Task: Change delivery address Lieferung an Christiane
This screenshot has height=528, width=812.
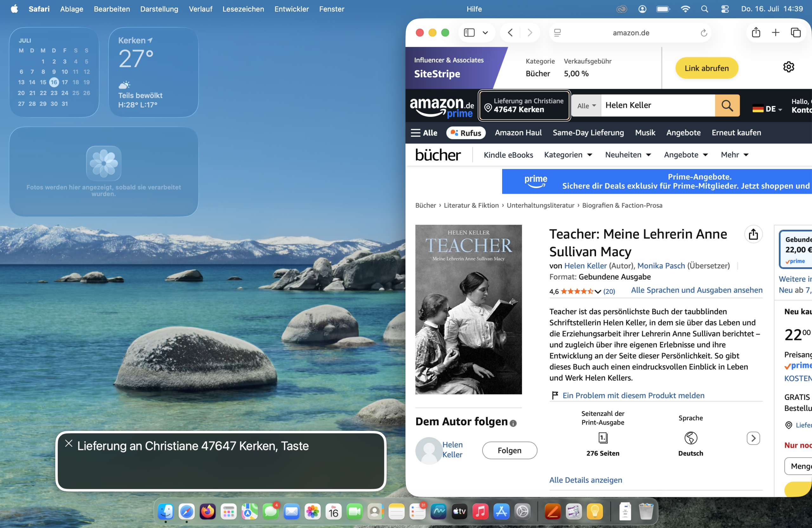Action: click(524, 105)
